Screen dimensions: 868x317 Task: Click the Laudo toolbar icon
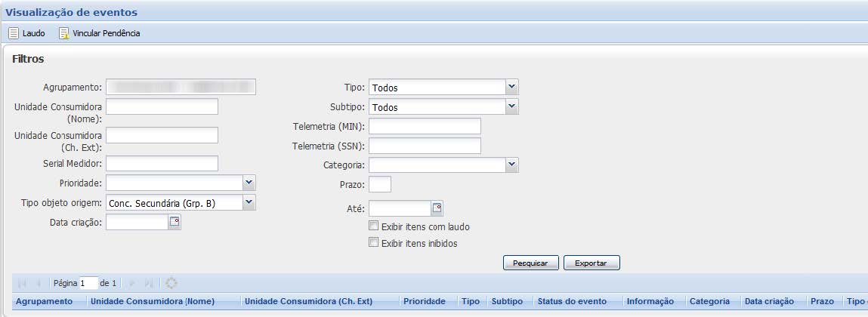[14, 33]
